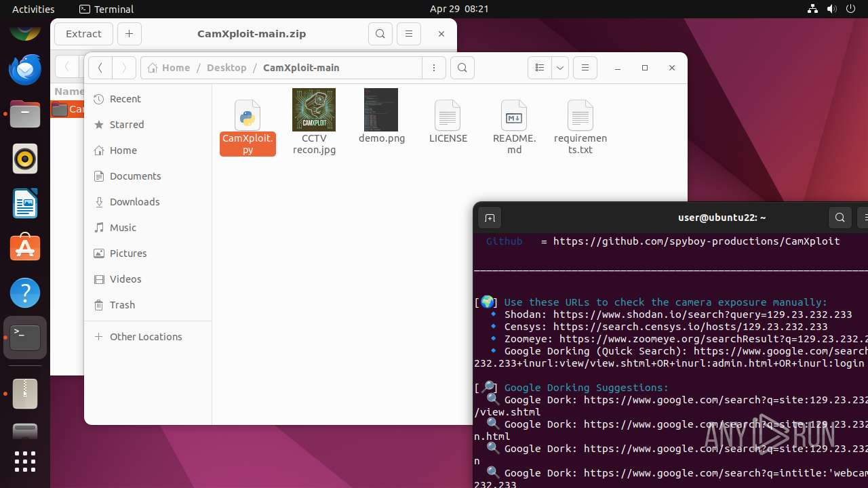Select the requirements.txt file icon
Viewport: 868px width, 488px height.
tap(580, 115)
